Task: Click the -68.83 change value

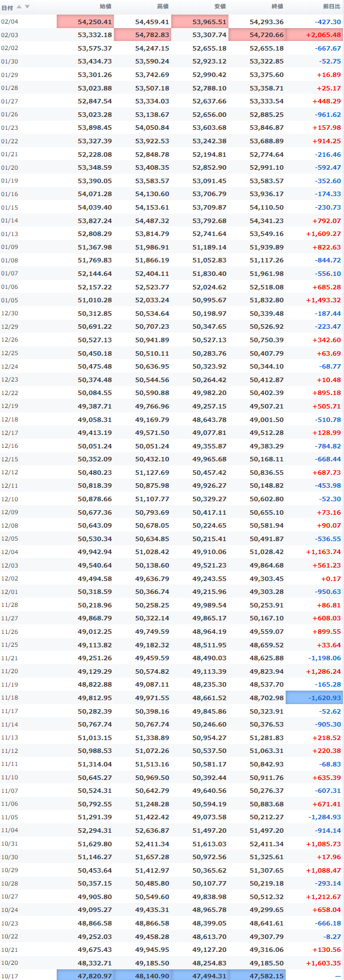Action: tap(330, 764)
